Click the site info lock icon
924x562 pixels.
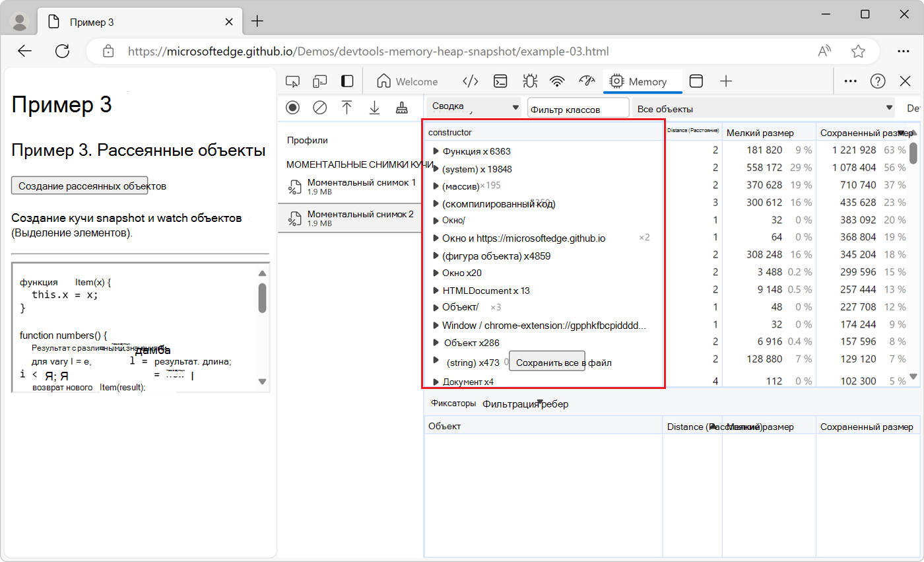(109, 51)
